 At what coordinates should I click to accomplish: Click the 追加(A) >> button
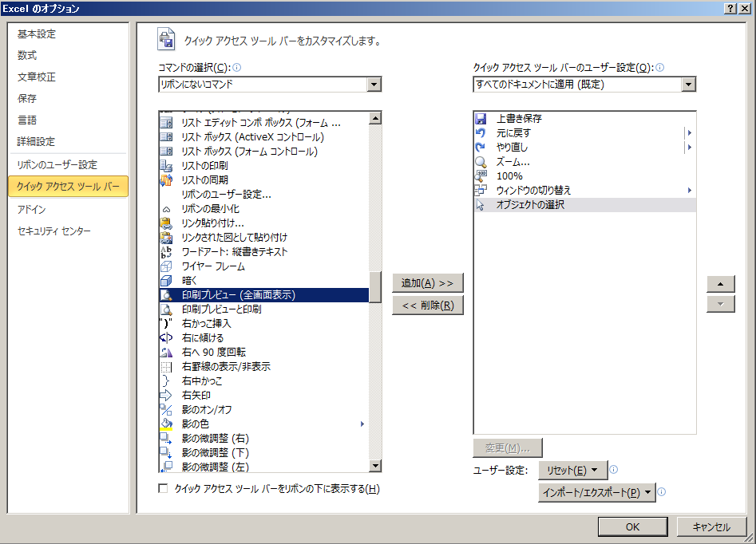(428, 283)
